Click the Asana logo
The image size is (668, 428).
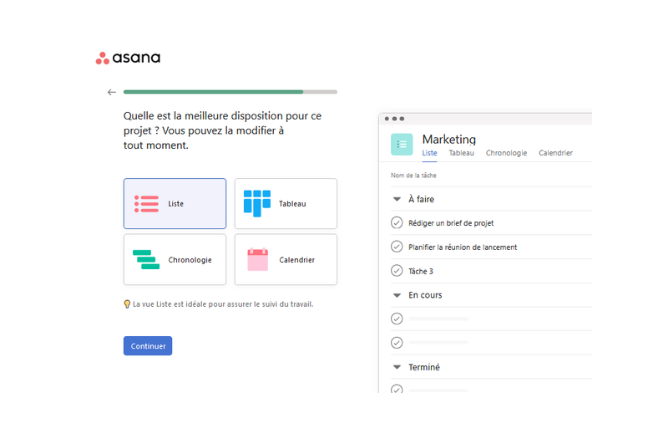(128, 58)
